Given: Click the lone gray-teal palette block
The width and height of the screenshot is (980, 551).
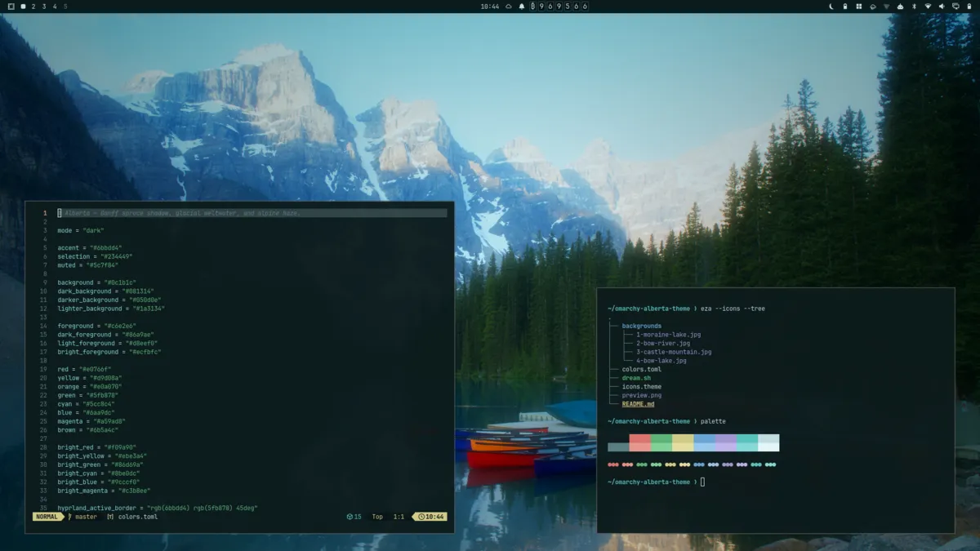Looking at the screenshot, I should (618, 447).
